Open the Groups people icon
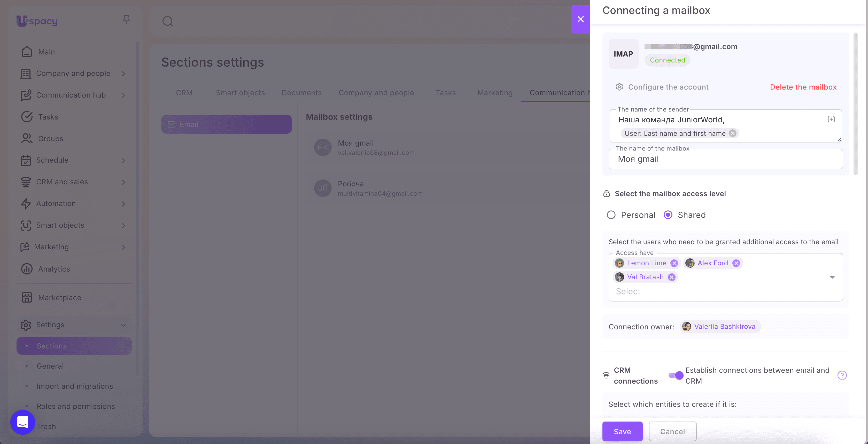This screenshot has width=868, height=444. pyautogui.click(x=27, y=138)
